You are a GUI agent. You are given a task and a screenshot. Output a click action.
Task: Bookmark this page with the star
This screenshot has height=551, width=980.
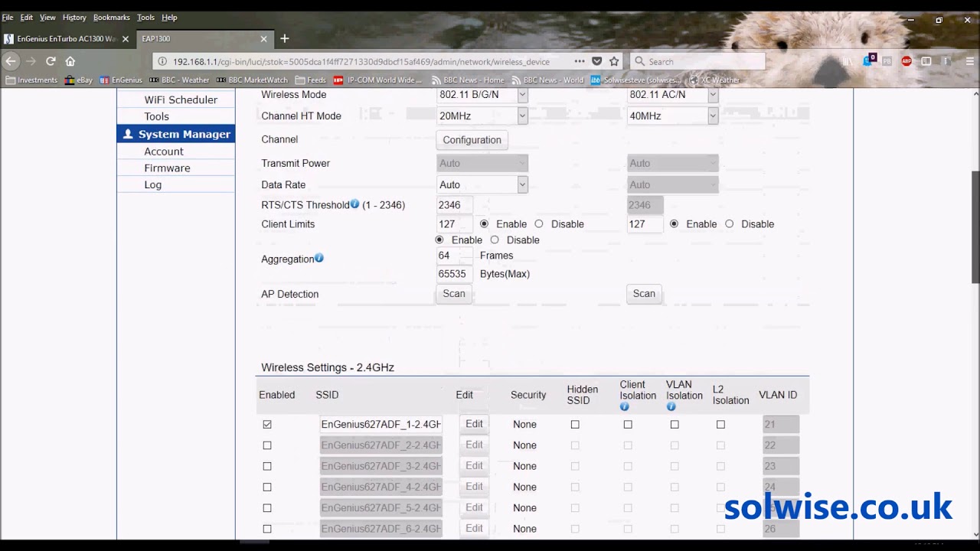pos(614,61)
